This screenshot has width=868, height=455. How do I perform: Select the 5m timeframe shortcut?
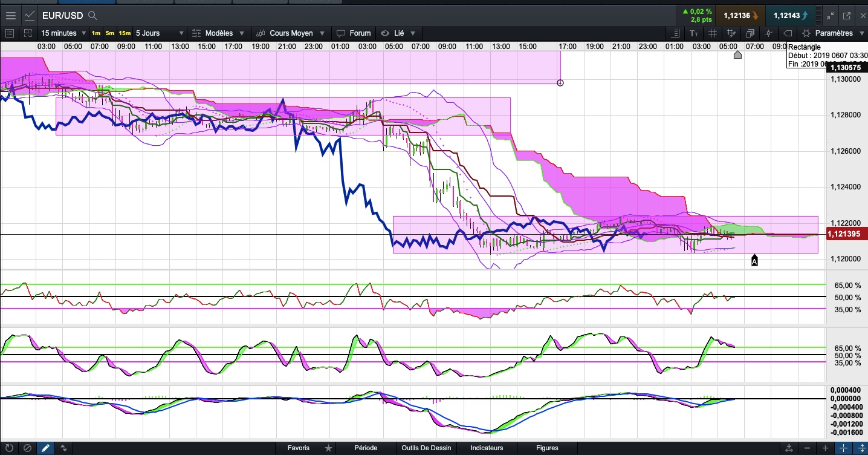coord(110,33)
